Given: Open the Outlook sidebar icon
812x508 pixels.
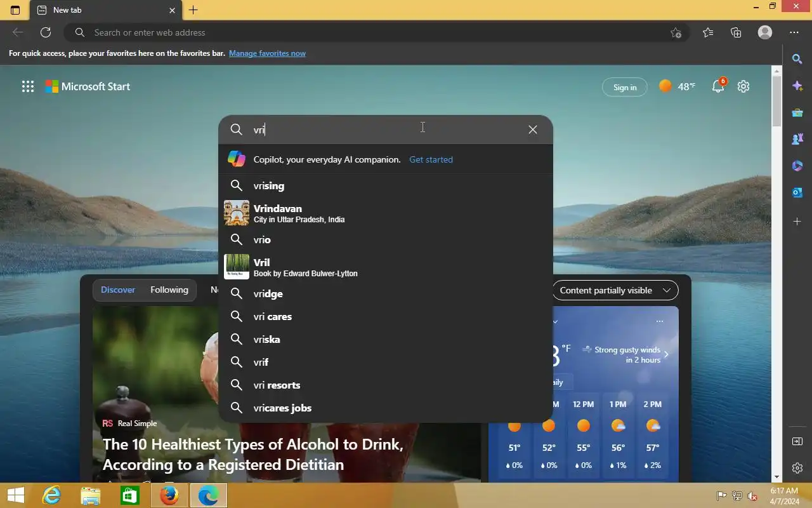Looking at the screenshot, I should (x=797, y=192).
